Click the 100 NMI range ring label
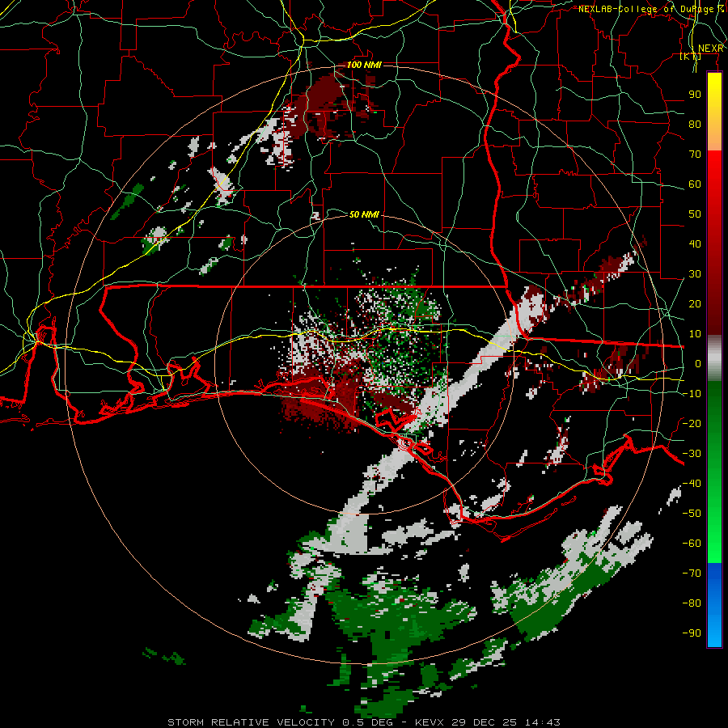Screen dimensions: 728x728 pyautogui.click(x=364, y=65)
